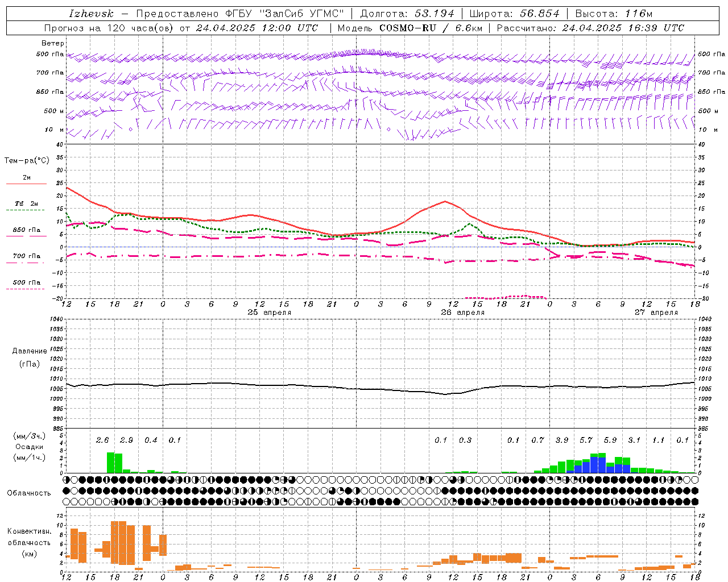Screen dimensions: 728x582
Task: Click the "26 апреля" date label
Action: pyautogui.click(x=463, y=313)
